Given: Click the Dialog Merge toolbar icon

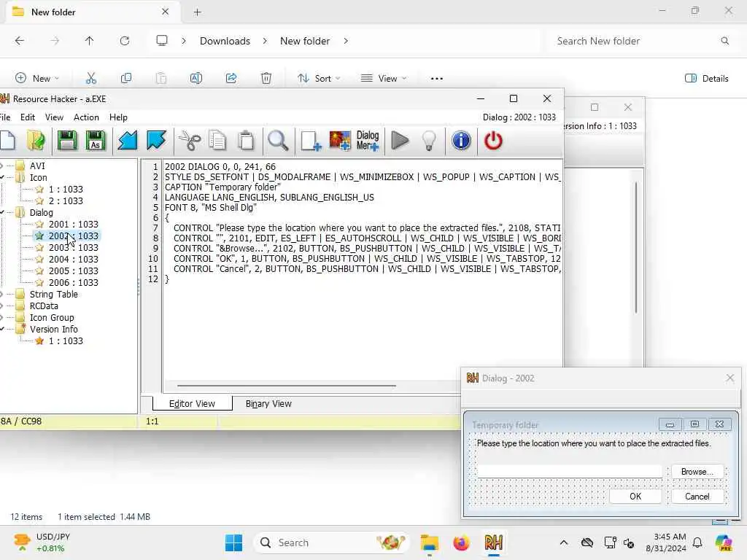Looking at the screenshot, I should (368, 141).
